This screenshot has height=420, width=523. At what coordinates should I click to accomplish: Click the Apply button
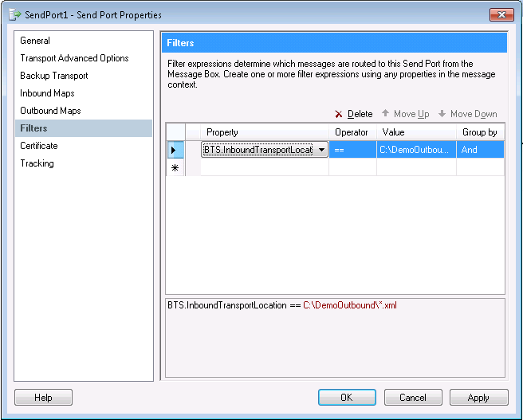(478, 397)
